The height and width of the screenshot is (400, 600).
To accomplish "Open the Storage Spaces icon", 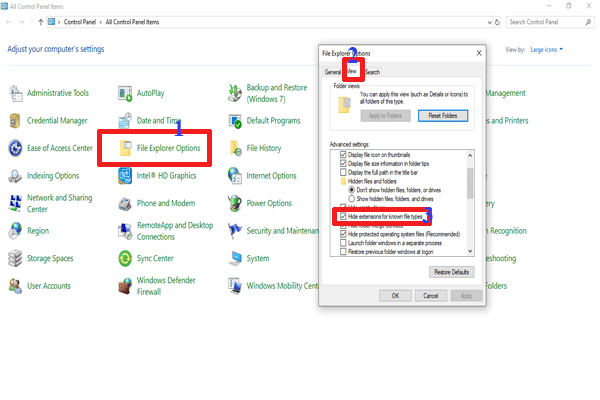I will (15, 258).
